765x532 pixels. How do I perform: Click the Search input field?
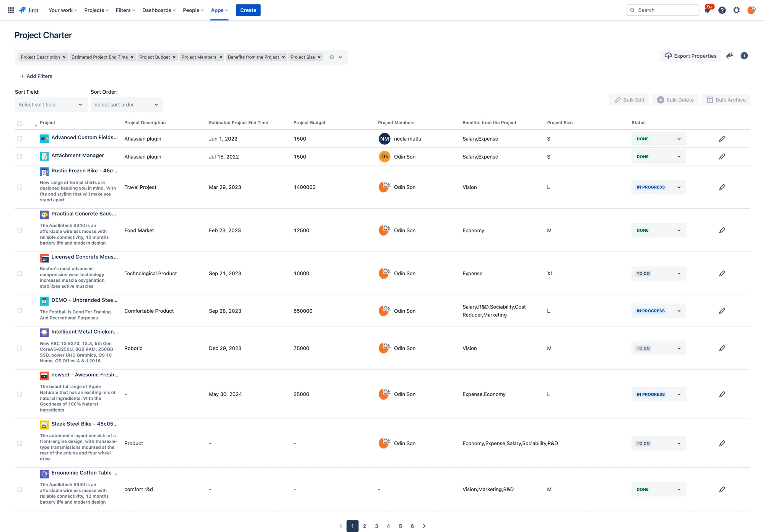pos(663,10)
